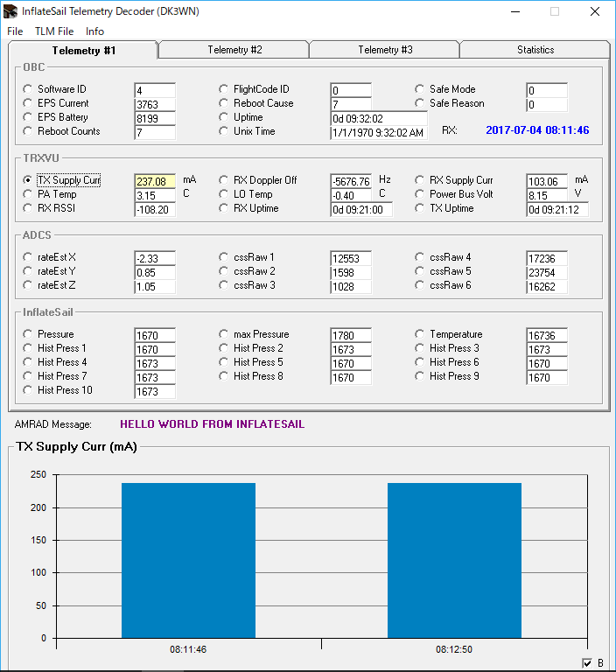Select the Temperature radio button
Viewport: 616px width, 672px height.
[420, 334]
